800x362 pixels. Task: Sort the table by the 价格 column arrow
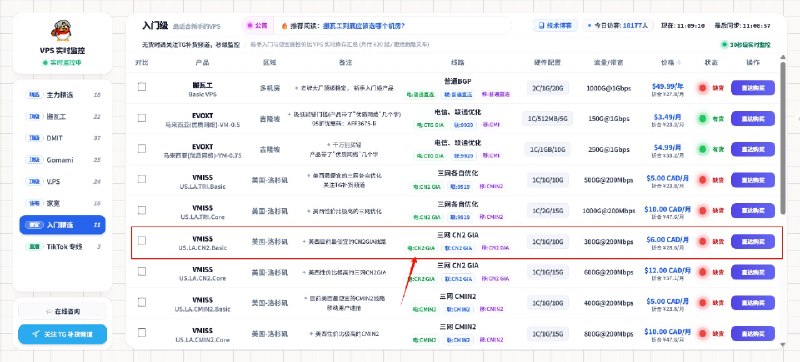click(679, 63)
